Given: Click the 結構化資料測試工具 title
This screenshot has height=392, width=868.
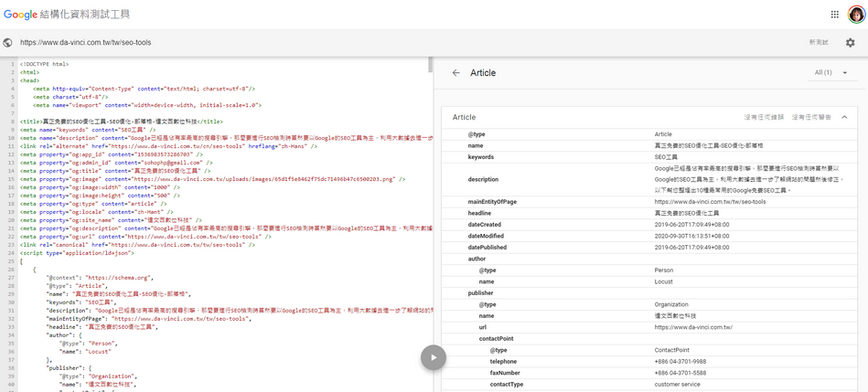Looking at the screenshot, I should 85,15.
